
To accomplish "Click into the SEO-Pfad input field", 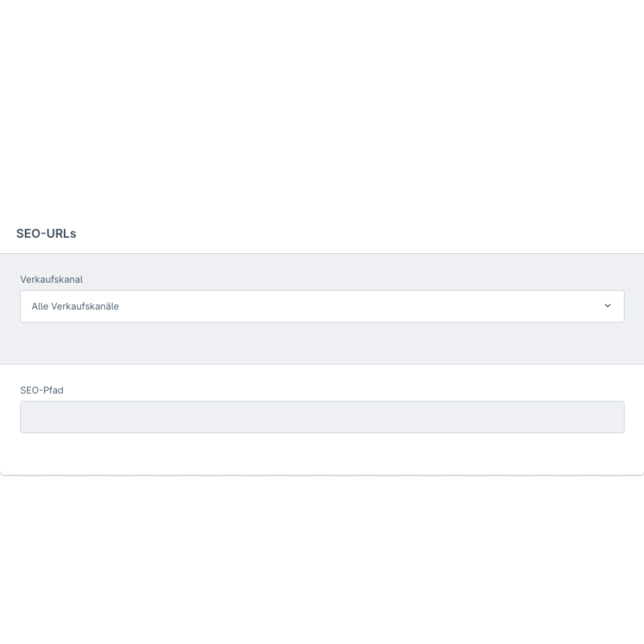I will pos(322,417).
